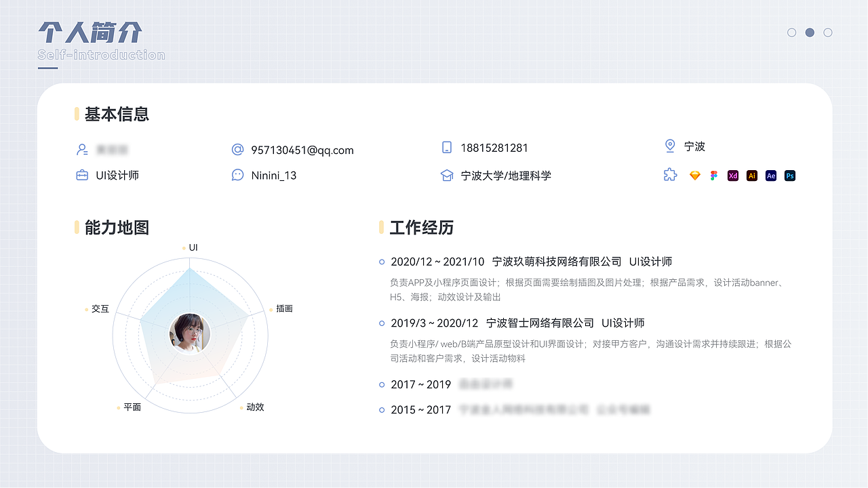Click the location pin icon beside 宁波
This screenshot has height=488, width=868.
670,145
